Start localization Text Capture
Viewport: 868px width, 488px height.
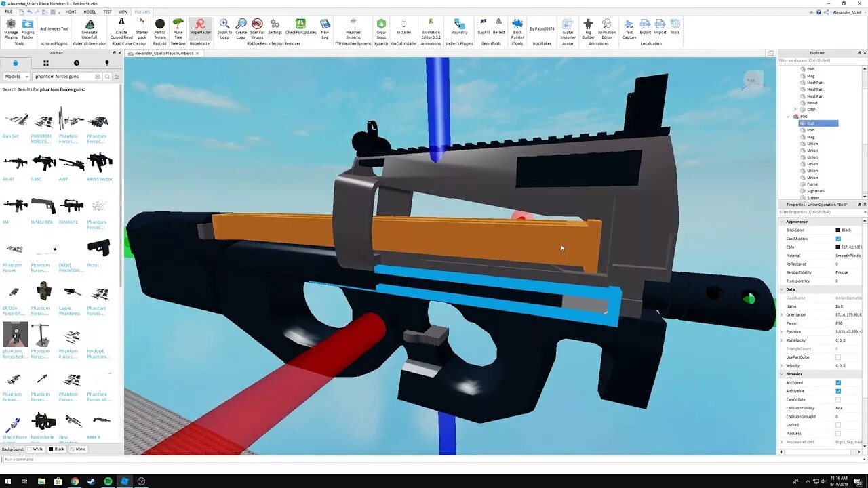(x=629, y=28)
